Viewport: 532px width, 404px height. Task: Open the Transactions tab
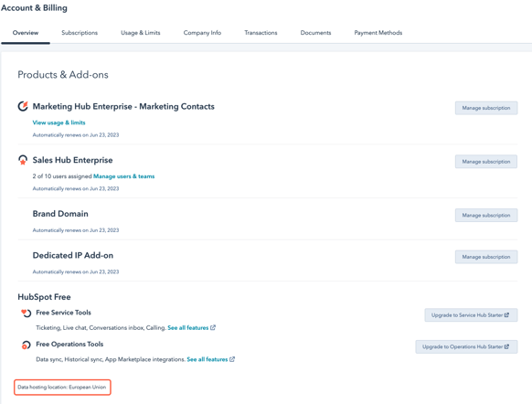(261, 33)
